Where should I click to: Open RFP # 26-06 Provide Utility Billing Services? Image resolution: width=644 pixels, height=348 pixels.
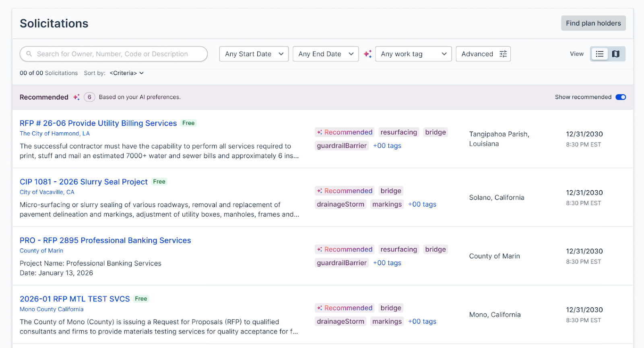pos(98,123)
